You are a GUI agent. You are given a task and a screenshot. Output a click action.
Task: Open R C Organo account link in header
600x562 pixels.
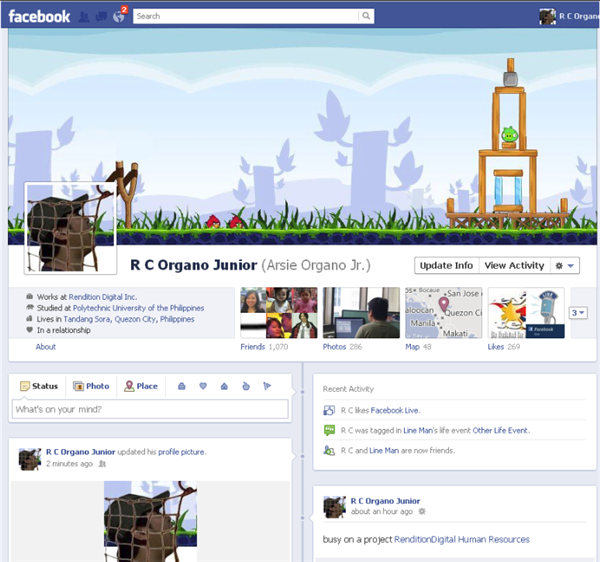pos(579,16)
